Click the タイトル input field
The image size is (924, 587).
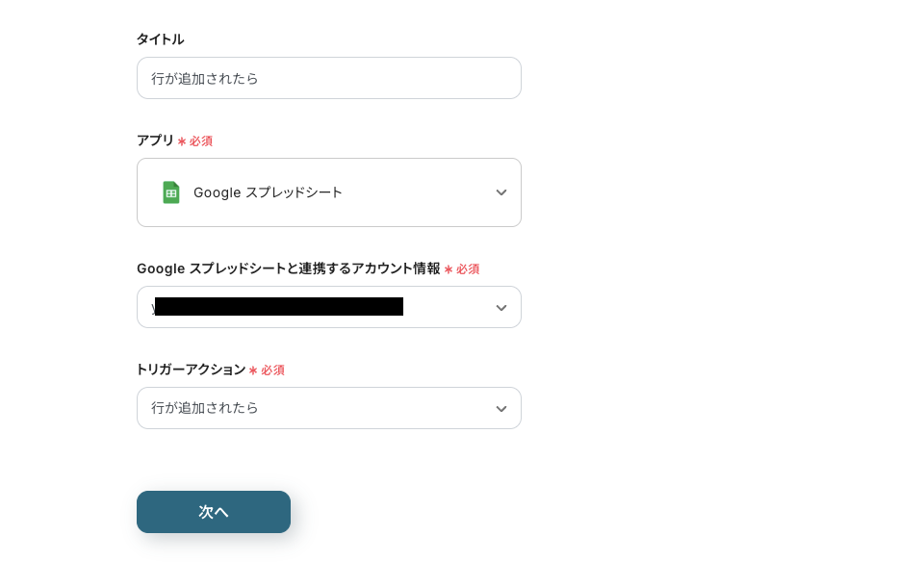coord(329,78)
